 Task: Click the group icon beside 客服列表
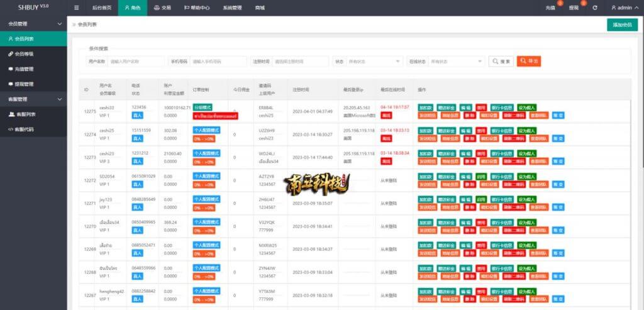[11, 114]
